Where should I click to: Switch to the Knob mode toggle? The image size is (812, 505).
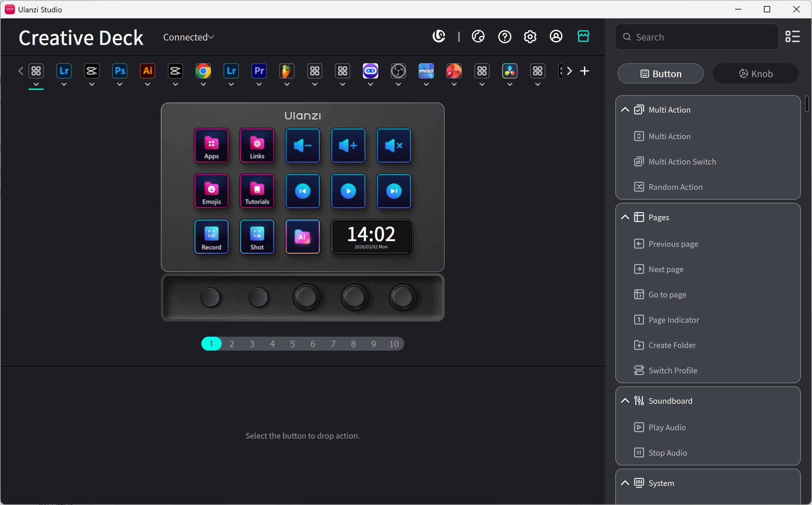point(755,73)
